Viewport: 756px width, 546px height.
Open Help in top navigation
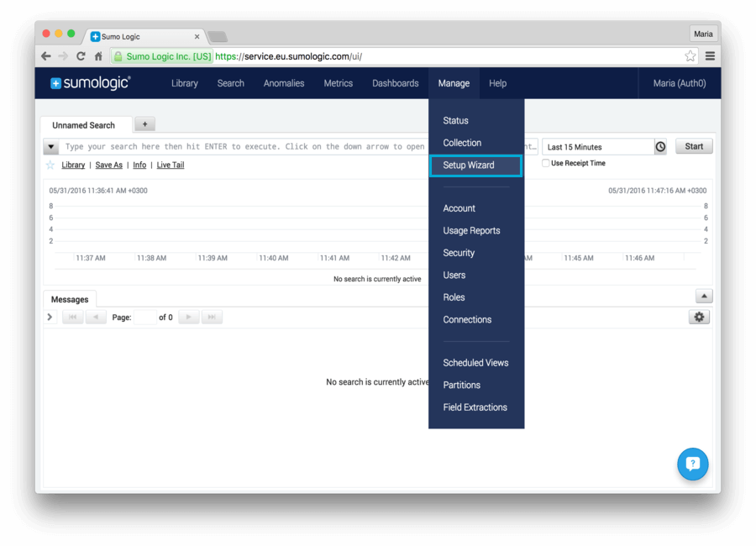[497, 83]
